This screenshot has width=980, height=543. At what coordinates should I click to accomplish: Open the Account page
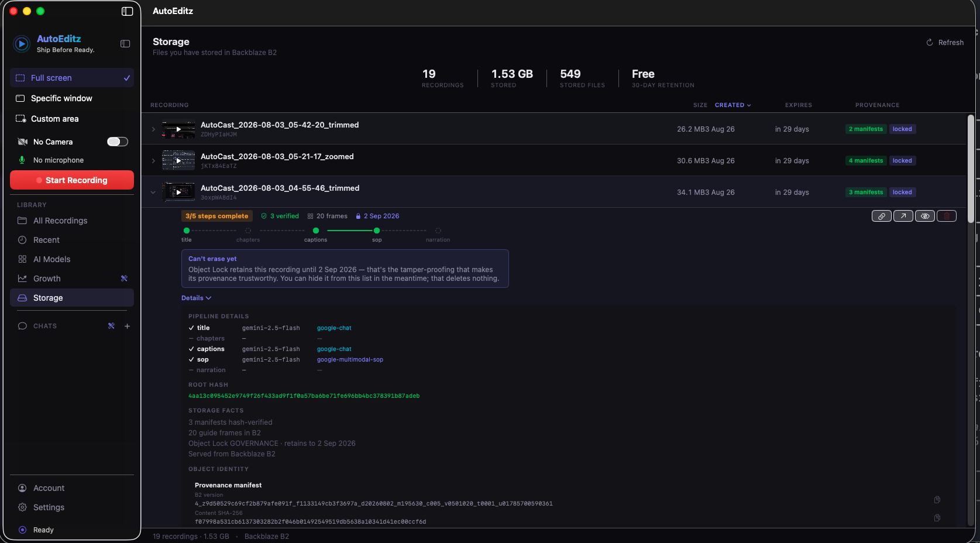click(x=72, y=488)
